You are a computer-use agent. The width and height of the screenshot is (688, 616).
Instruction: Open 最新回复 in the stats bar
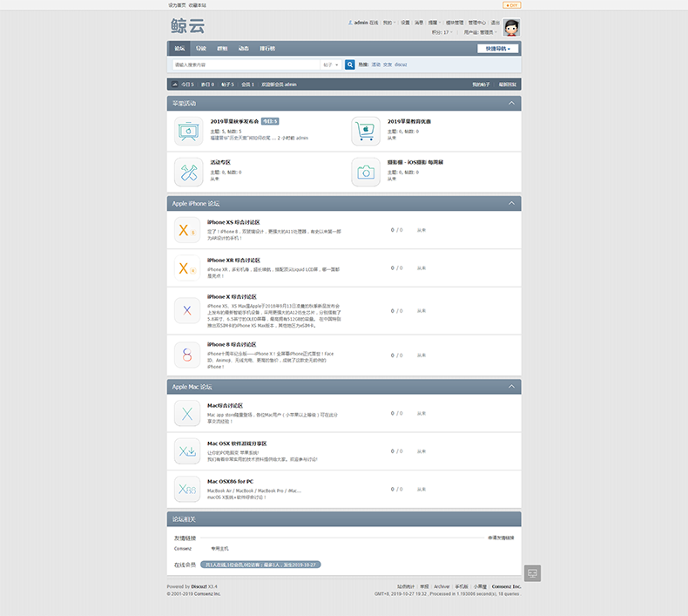pos(507,85)
